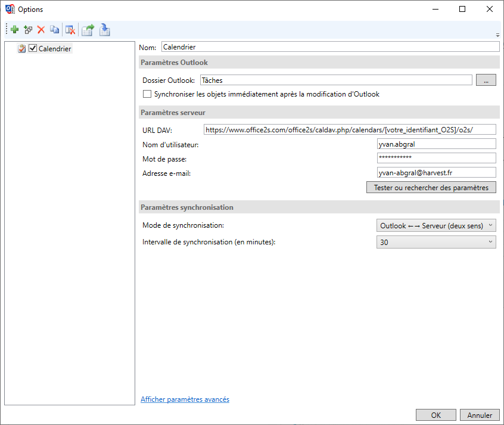Image resolution: width=504 pixels, height=425 pixels.
Task: Click Tester ou rechercher des paramètres button
Action: point(431,188)
